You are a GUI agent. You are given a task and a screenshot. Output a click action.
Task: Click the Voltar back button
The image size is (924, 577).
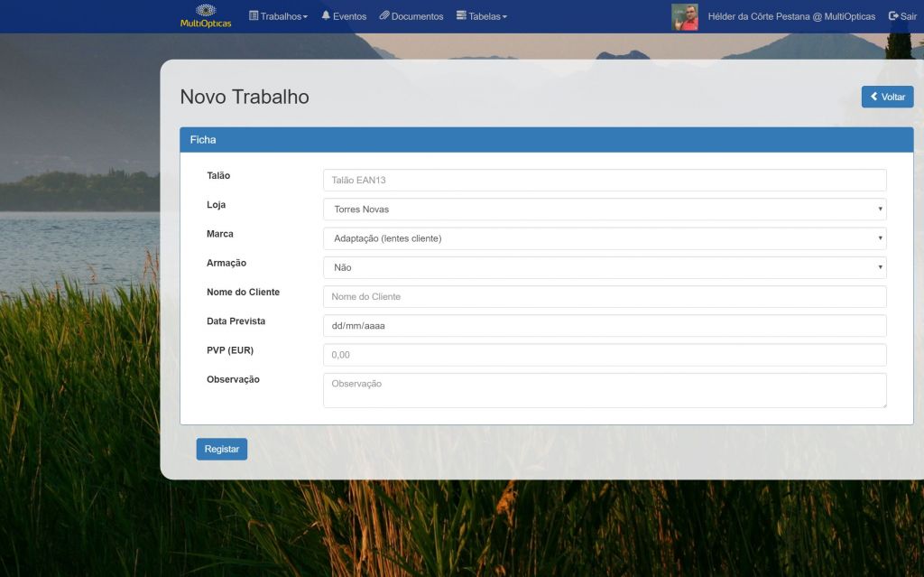click(x=887, y=97)
